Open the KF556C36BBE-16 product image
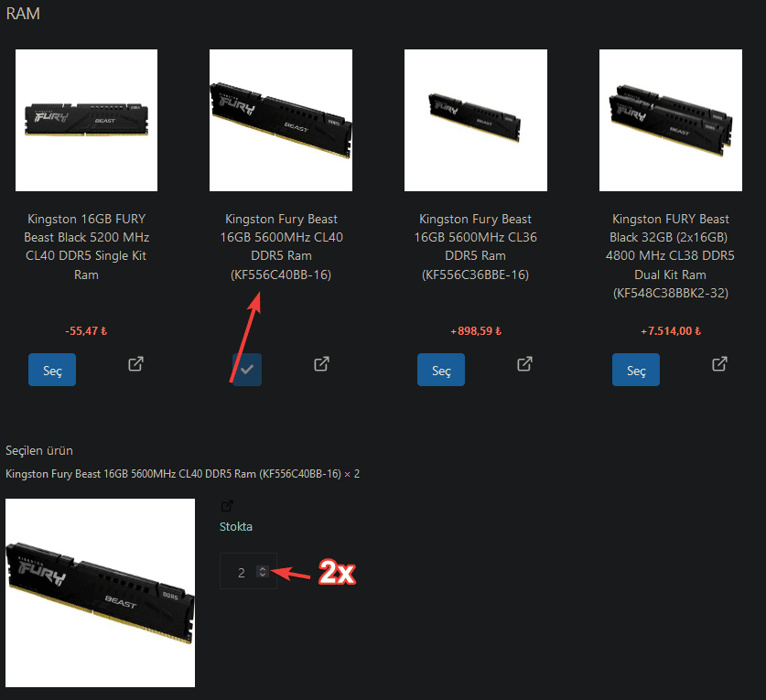Screen dimensions: 766x700 476,120
